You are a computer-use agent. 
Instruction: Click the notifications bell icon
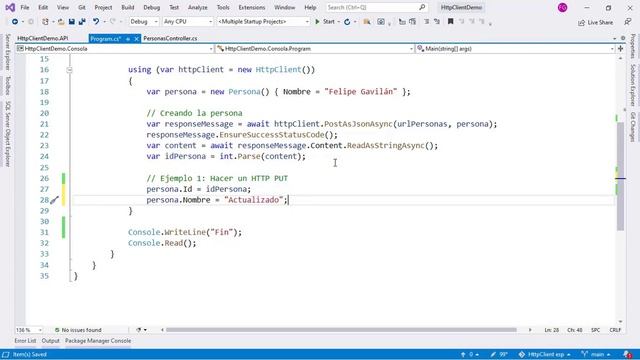628,354
